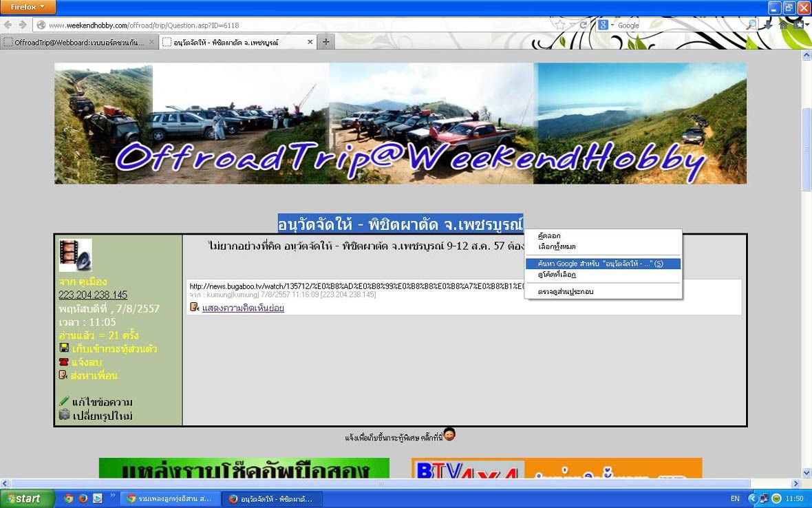This screenshot has width=812, height=508.
Task: Click the green pencil edit-message icon
Action: pos(64,402)
